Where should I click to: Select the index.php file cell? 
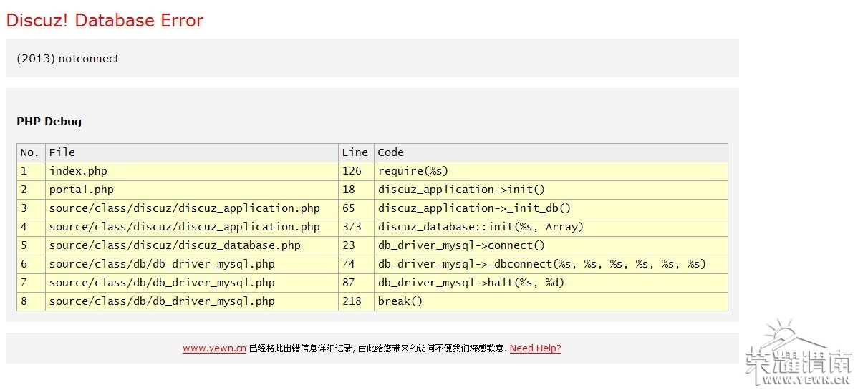tap(78, 171)
